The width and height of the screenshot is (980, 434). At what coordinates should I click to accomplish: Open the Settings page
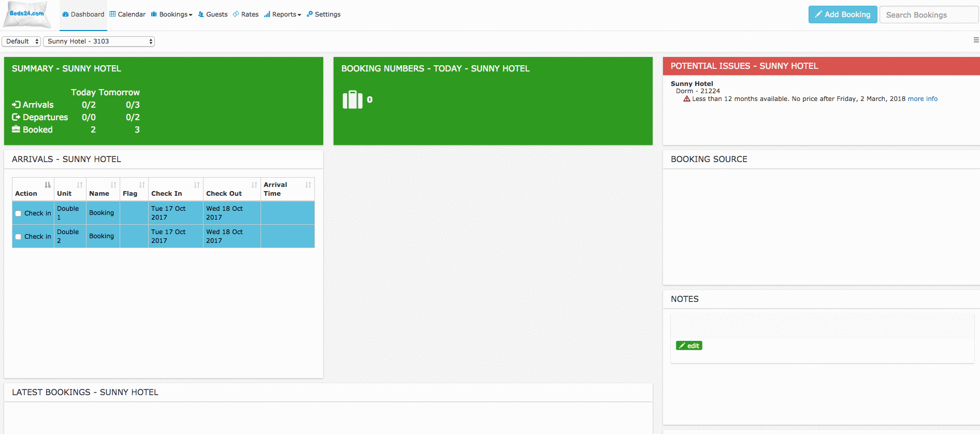click(x=324, y=15)
